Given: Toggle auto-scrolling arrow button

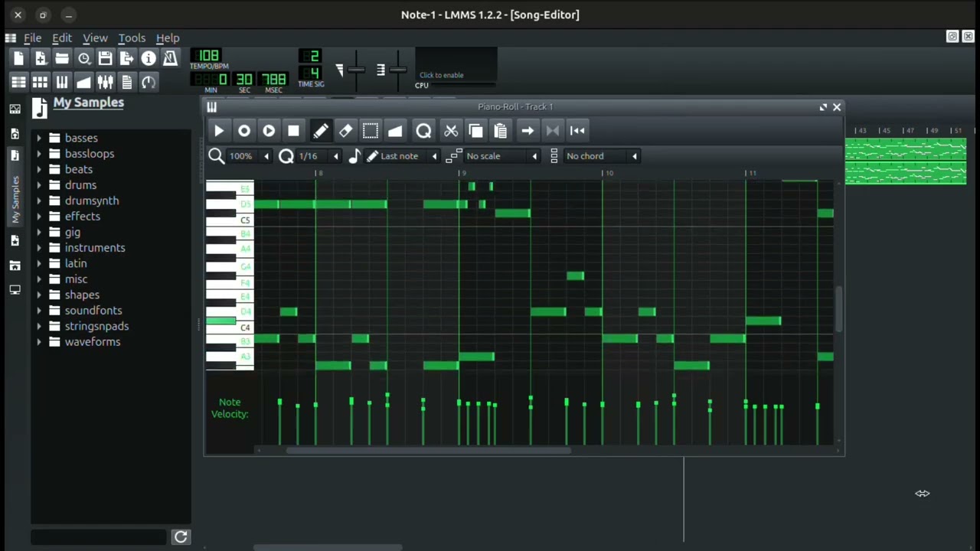Looking at the screenshot, I should point(528,131).
